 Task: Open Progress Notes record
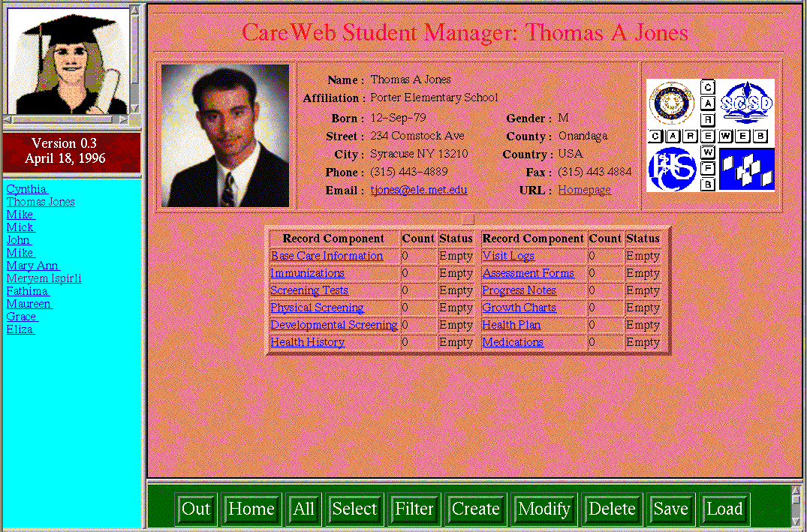tap(519, 290)
